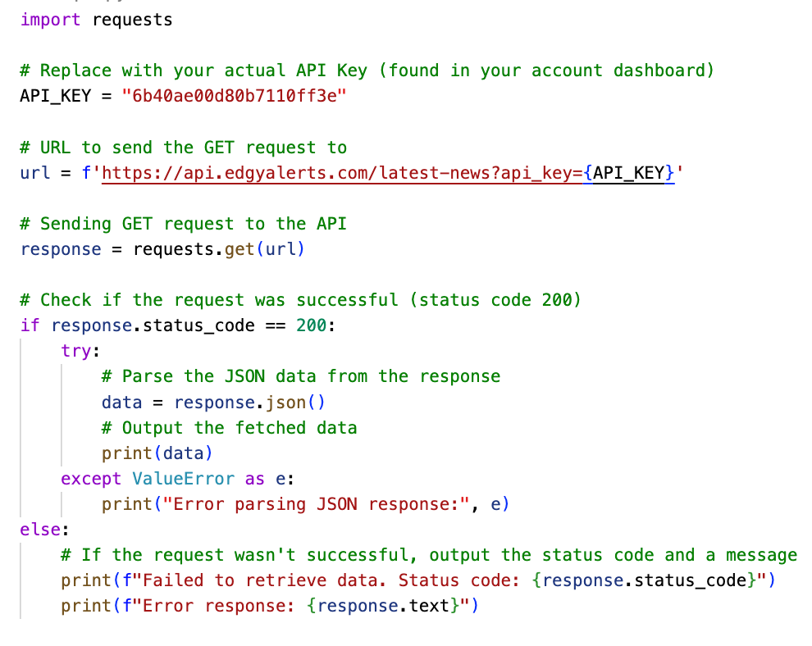Click the number 200 in the if condition
The image size is (812, 646).
(x=311, y=325)
